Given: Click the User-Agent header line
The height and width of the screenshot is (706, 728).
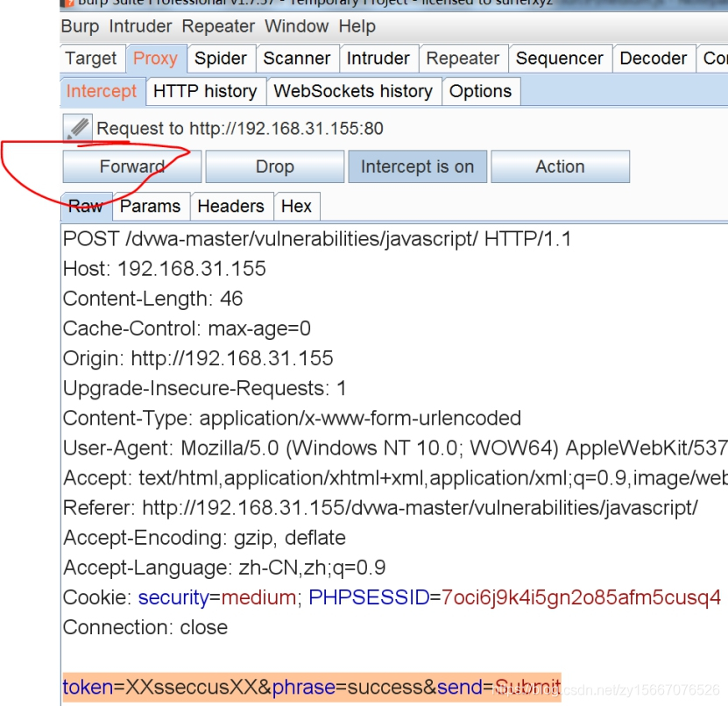Looking at the screenshot, I should pyautogui.click(x=395, y=448).
